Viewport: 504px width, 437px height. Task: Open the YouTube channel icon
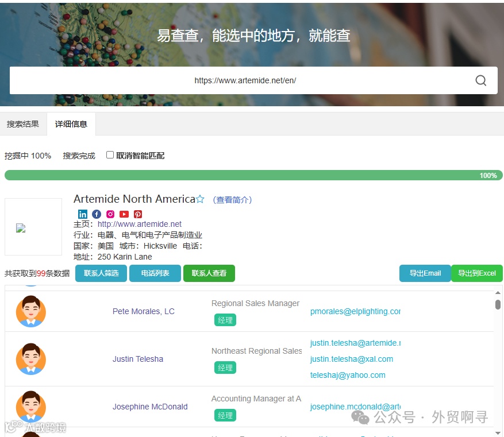coord(124,214)
